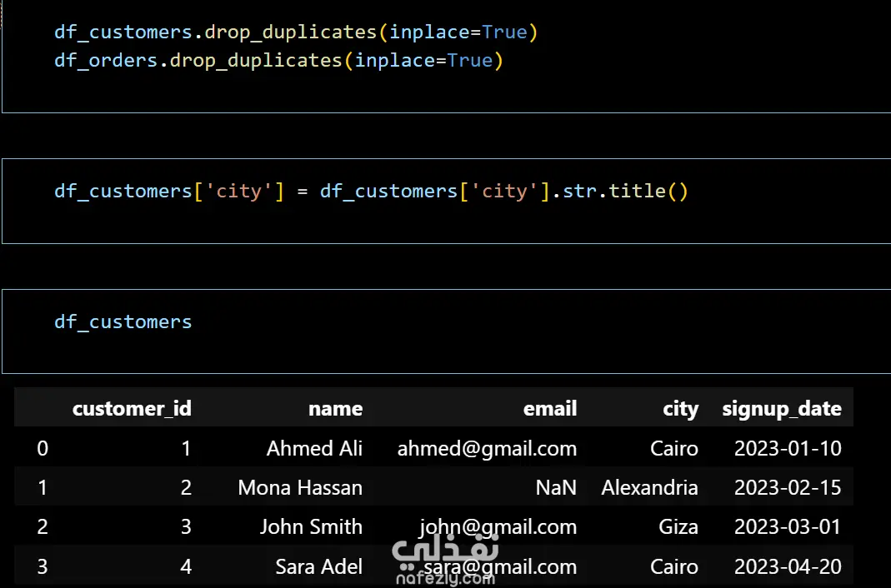Click the Sara Adel name cell
This screenshot has width=891, height=588.
tap(318, 566)
